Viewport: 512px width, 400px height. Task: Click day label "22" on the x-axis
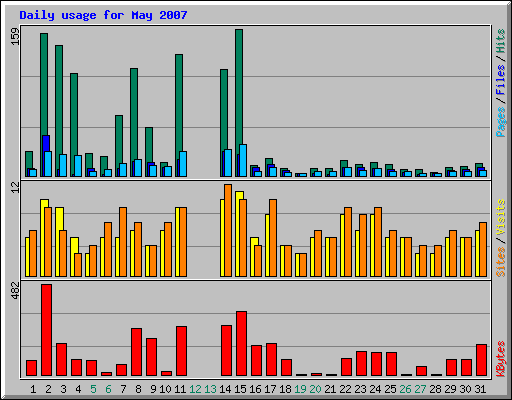click(x=345, y=389)
